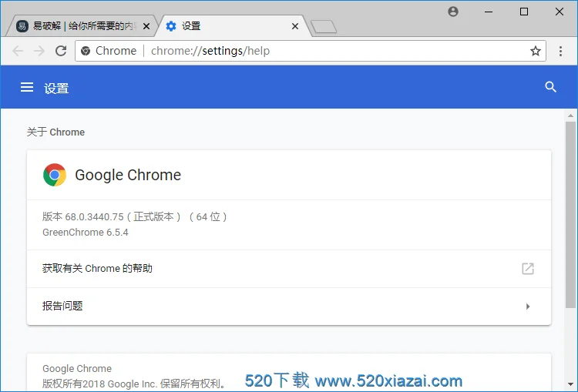Minimize the Chrome window
This screenshot has height=392, width=578.
489,12
